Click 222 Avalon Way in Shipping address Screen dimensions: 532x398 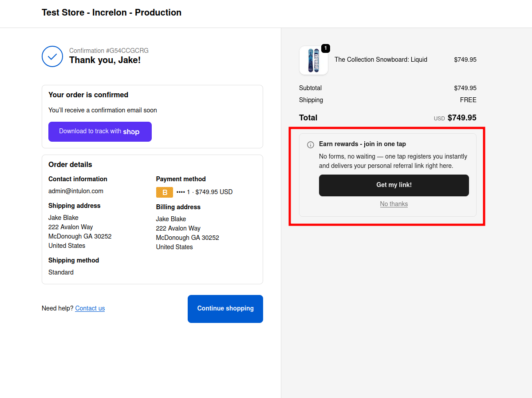click(71, 227)
